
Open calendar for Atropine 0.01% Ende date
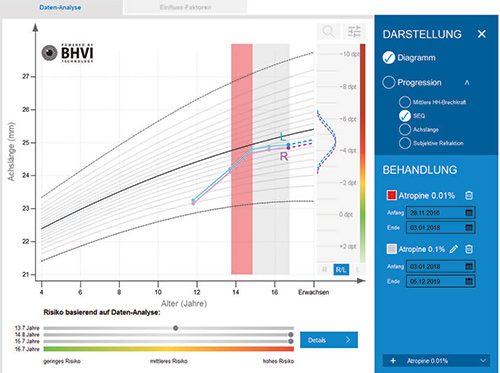469,228
